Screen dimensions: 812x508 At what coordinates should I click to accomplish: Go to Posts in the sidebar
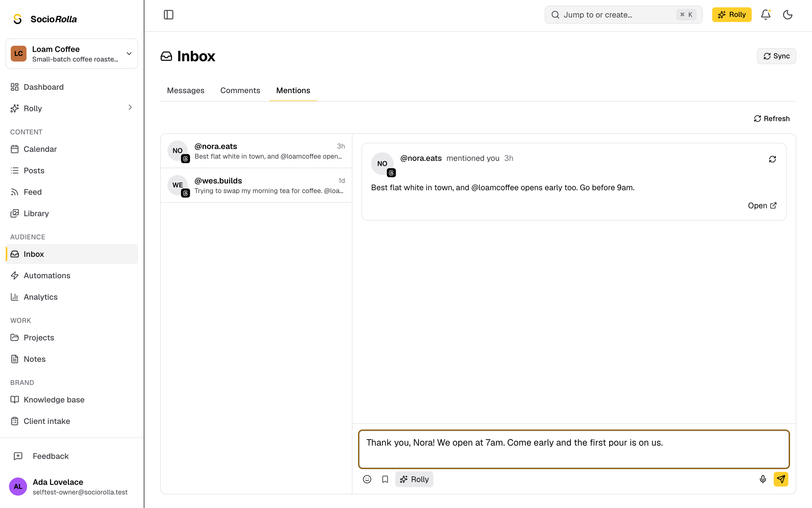point(72,171)
